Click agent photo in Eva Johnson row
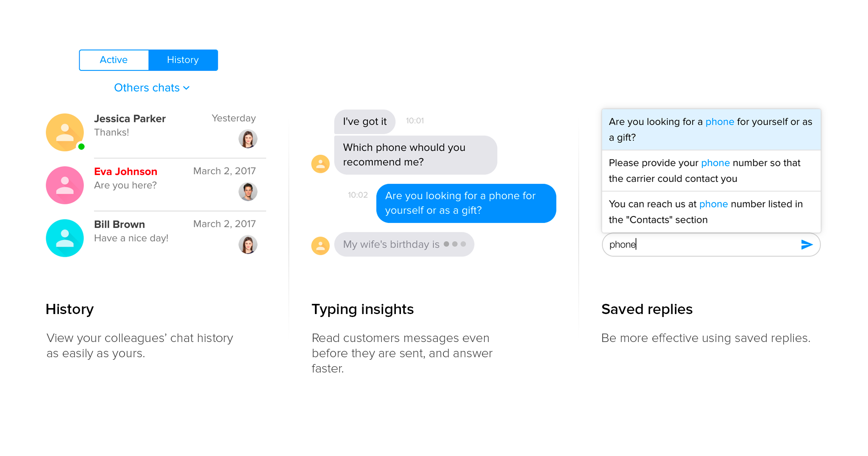The width and height of the screenshot is (868, 456). (248, 192)
